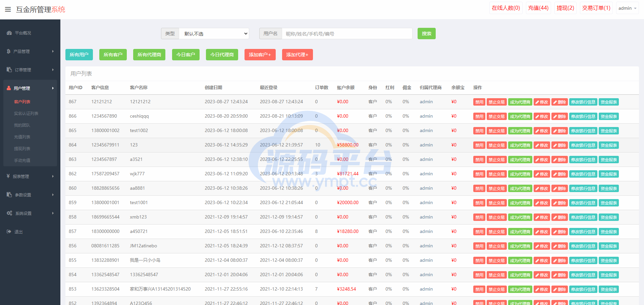The image size is (644, 305).
Task: Click 资金报表 for user 855
Action: click(609, 261)
